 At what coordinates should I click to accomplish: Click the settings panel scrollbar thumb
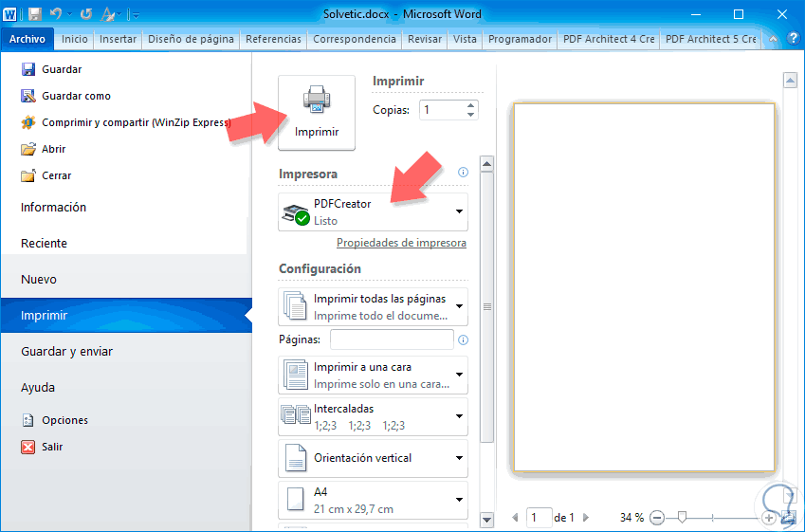(x=486, y=306)
